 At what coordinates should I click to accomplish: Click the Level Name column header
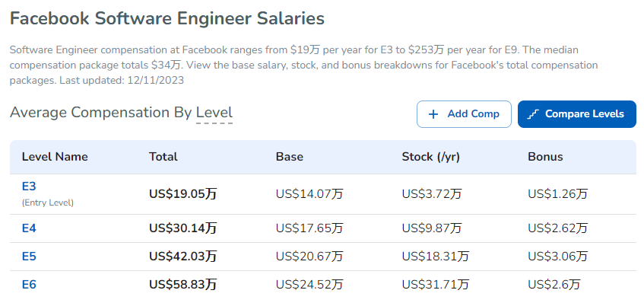55,157
